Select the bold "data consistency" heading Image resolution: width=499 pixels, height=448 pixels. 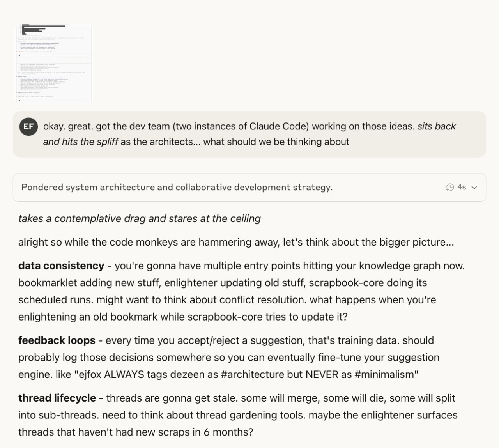pyautogui.click(x=61, y=266)
